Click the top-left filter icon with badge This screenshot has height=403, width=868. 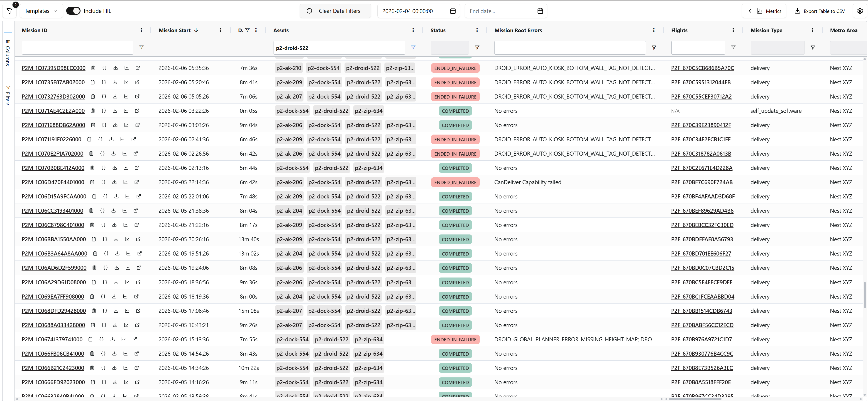(10, 11)
